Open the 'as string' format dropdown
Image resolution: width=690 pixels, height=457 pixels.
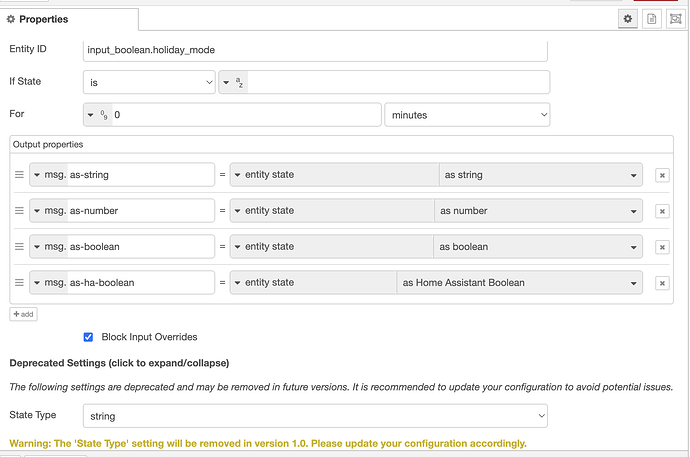point(541,175)
